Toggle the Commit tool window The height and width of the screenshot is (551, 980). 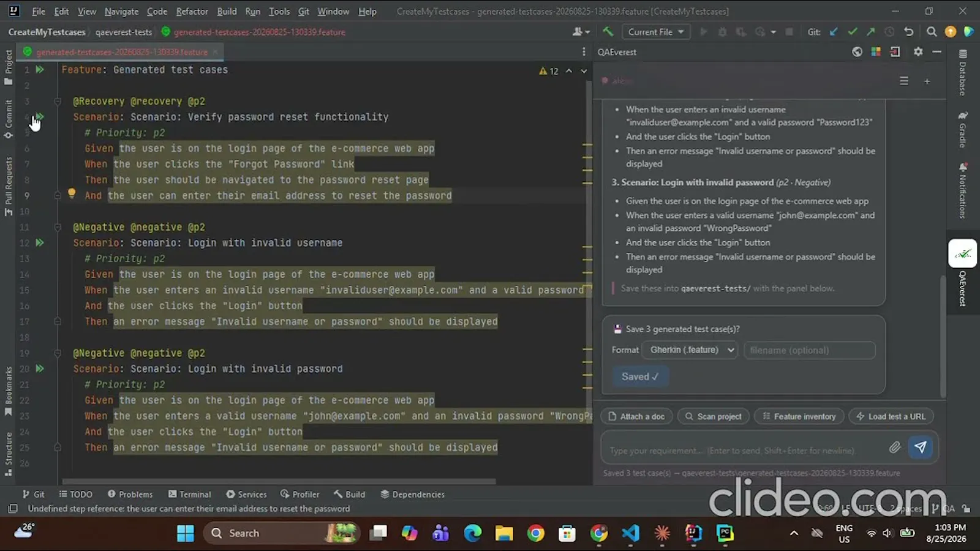coord(9,119)
